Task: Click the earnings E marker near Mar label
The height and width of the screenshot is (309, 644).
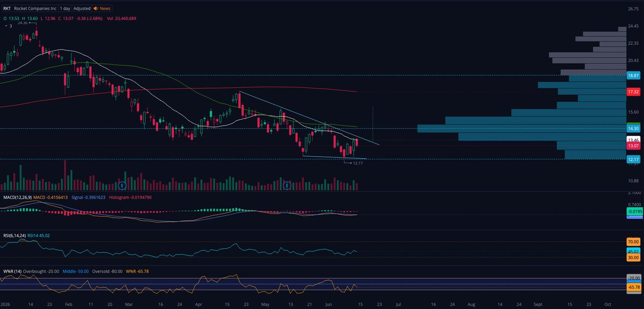Action: pyautogui.click(x=122, y=185)
